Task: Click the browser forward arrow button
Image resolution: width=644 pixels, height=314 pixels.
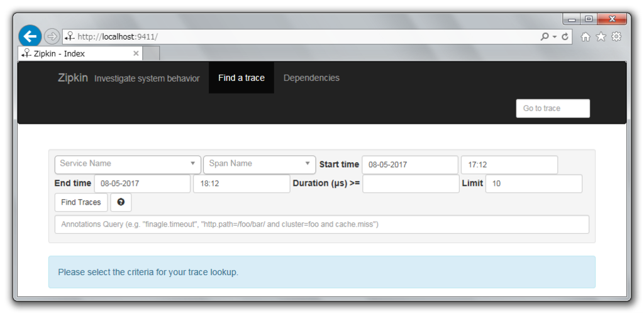Action: (52, 36)
